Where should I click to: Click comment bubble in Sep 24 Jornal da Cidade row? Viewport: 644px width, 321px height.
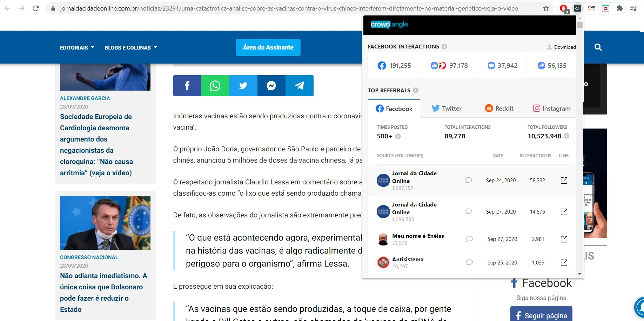[469, 180]
